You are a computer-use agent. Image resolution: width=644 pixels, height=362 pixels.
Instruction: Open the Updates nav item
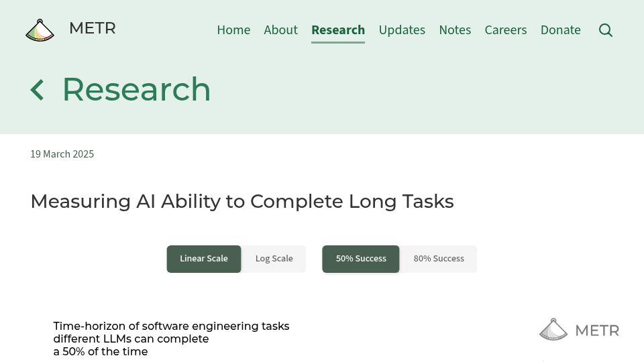coord(402,30)
